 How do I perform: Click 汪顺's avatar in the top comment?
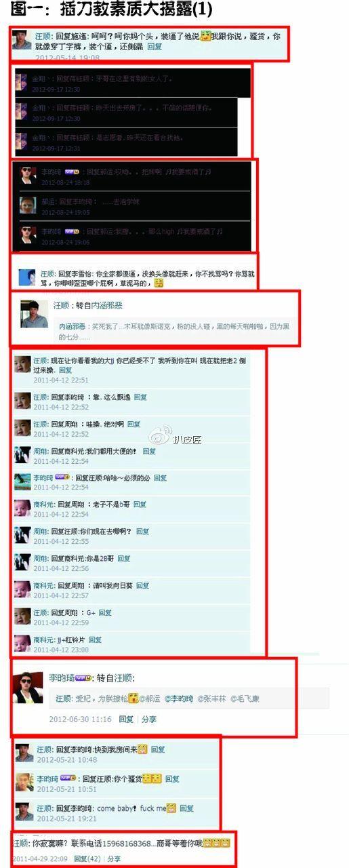click(x=22, y=40)
